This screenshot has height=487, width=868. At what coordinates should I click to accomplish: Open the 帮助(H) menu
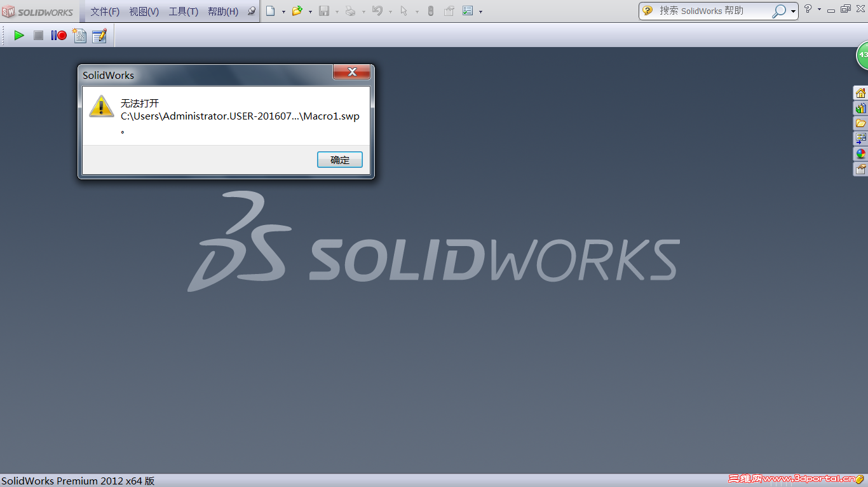[x=222, y=11]
